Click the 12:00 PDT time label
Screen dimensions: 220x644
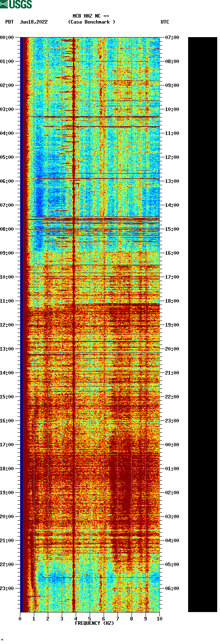click(x=7, y=325)
